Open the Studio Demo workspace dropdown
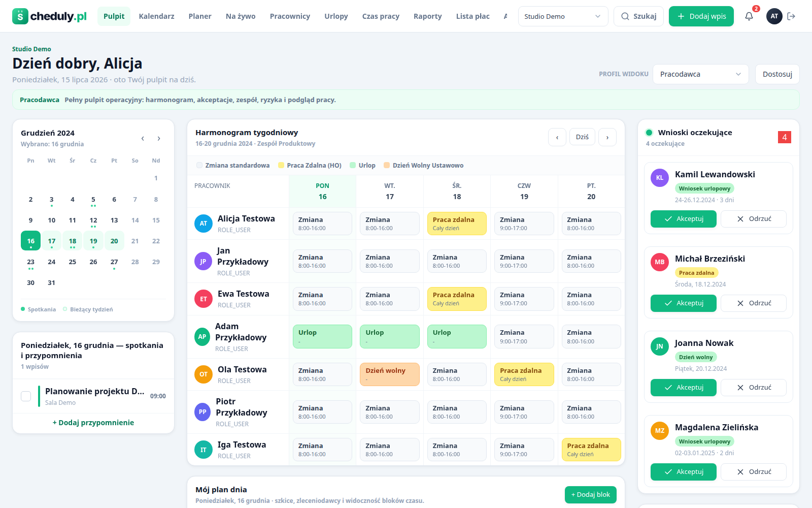 tap(563, 16)
